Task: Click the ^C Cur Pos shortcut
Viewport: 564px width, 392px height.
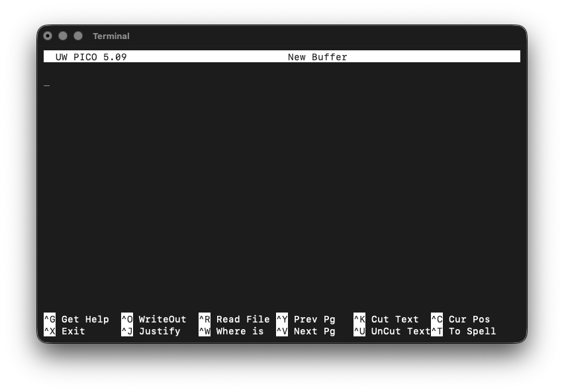Action: (x=461, y=319)
